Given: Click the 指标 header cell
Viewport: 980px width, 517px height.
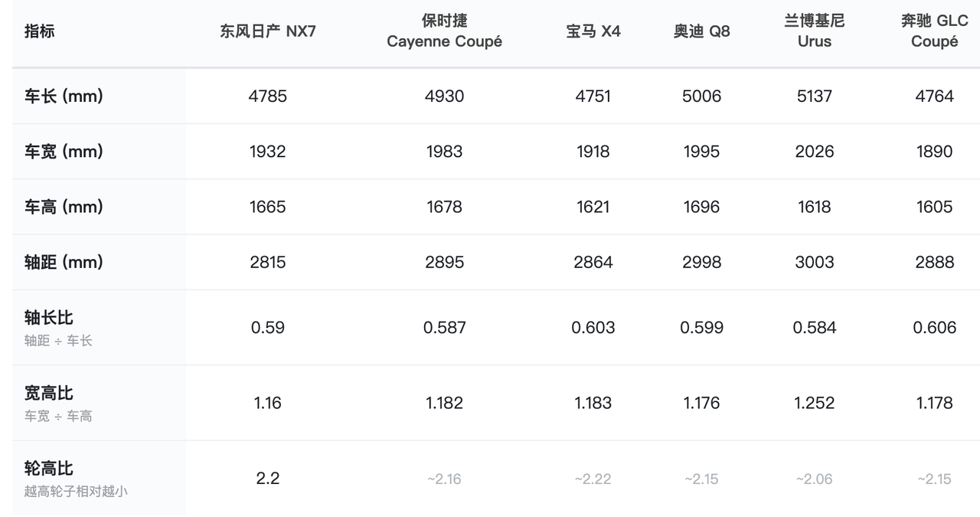Looking at the screenshot, I should pos(40,32).
